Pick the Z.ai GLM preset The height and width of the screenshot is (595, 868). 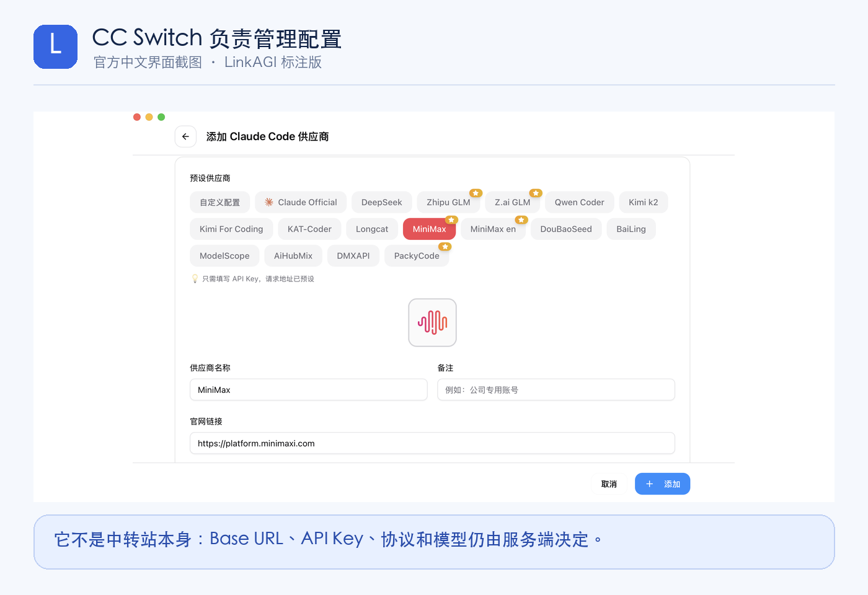coord(513,202)
